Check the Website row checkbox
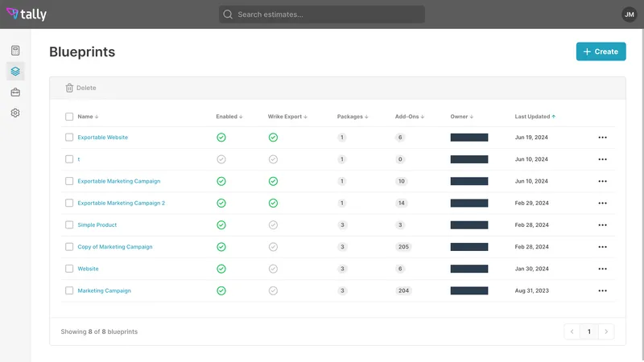This screenshot has height=362, width=644. click(69, 269)
